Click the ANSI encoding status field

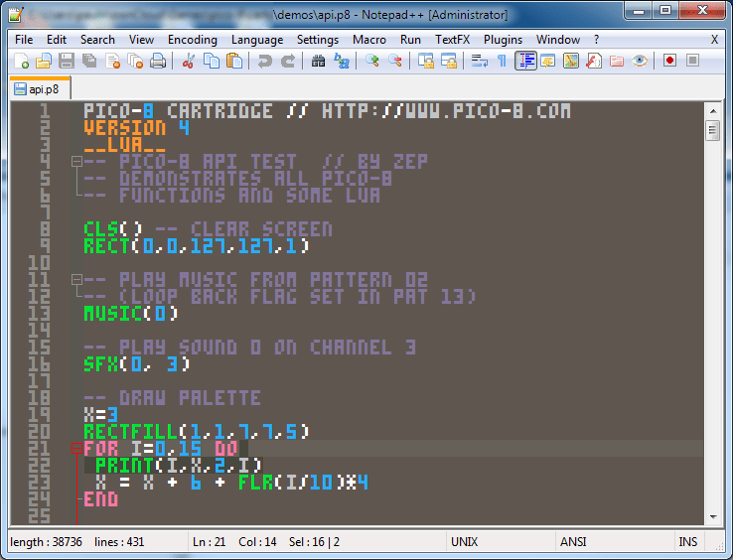pos(573,542)
